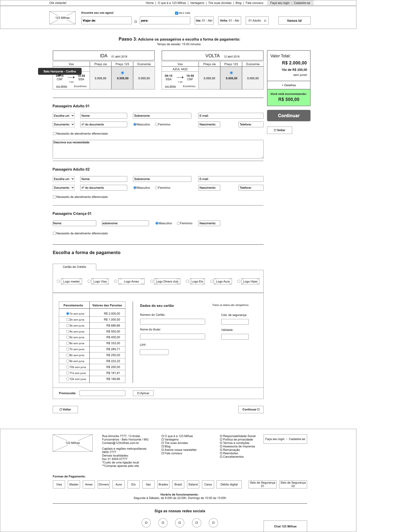Choose the 10x sem juros installment

(x=68, y=367)
